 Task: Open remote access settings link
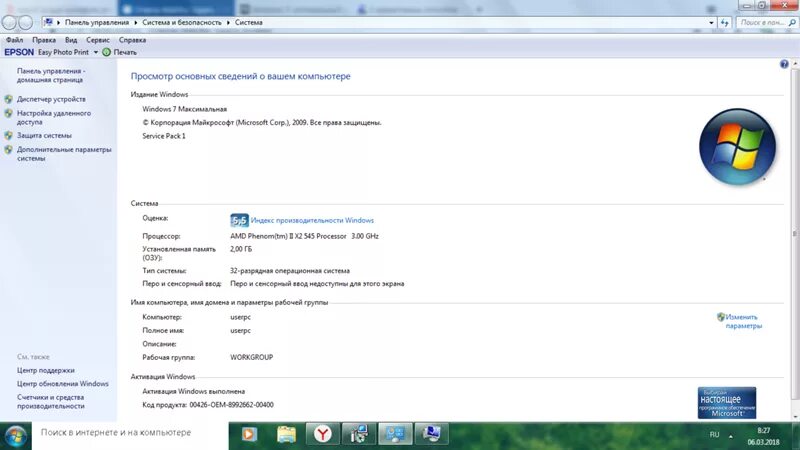pyautogui.click(x=54, y=117)
